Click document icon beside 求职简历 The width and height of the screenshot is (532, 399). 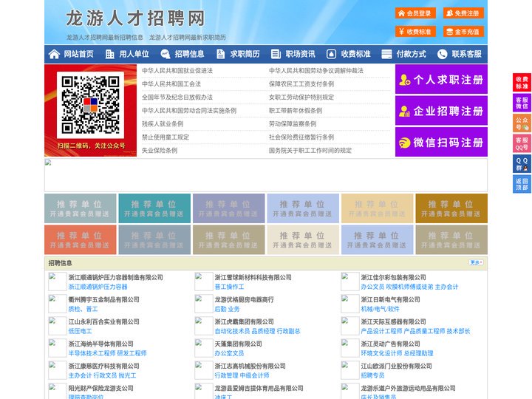coord(220,54)
